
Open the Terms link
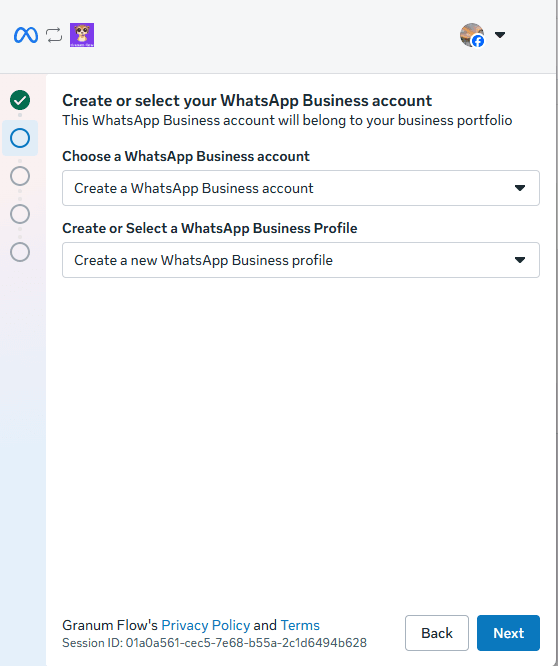click(300, 625)
